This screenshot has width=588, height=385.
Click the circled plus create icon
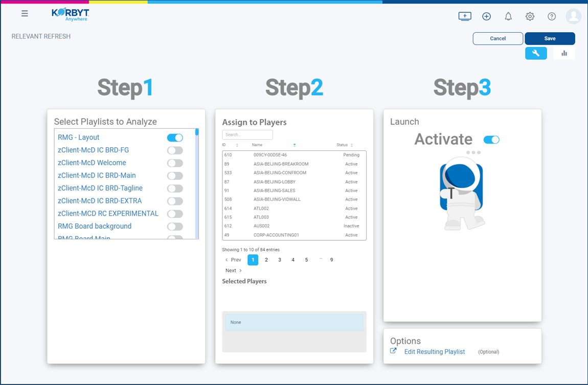coord(486,16)
